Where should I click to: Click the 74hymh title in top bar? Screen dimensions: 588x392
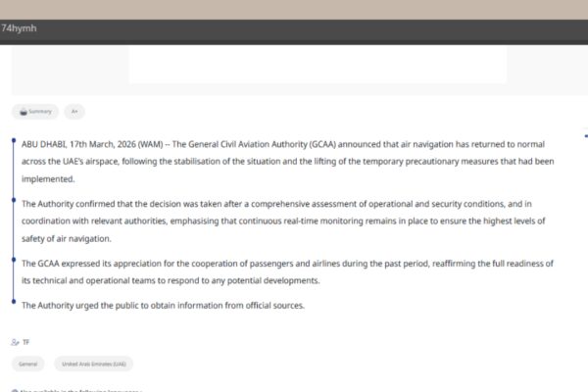click(19, 28)
